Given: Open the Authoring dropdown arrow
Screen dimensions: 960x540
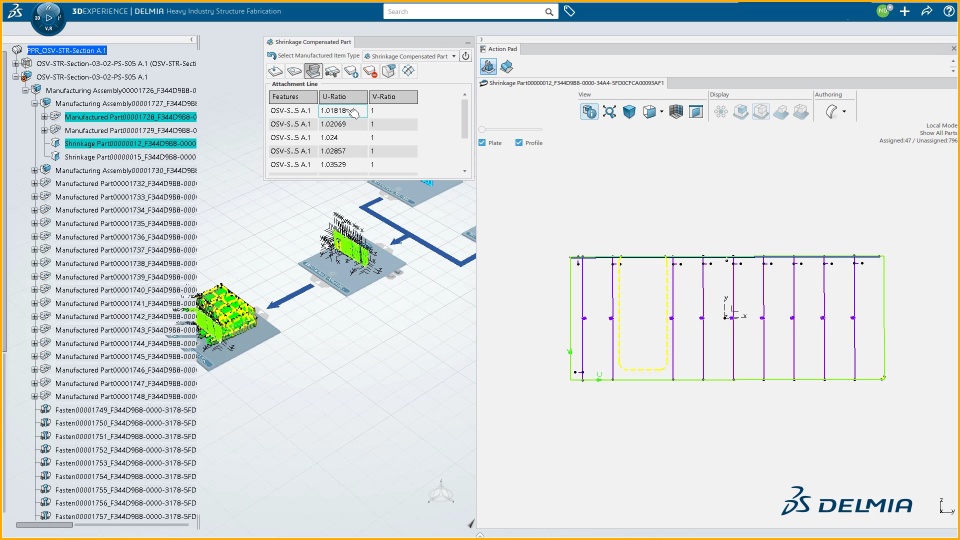Looking at the screenshot, I should coord(844,111).
